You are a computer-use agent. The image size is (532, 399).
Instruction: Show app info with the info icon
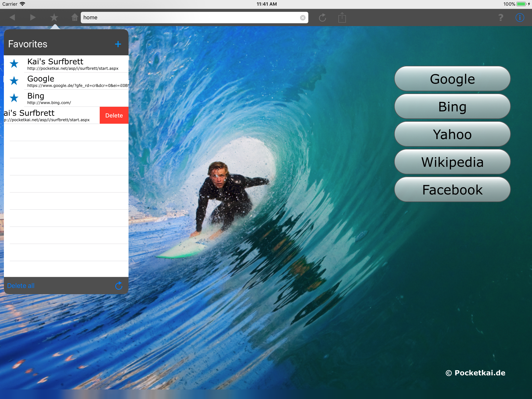[x=520, y=17]
